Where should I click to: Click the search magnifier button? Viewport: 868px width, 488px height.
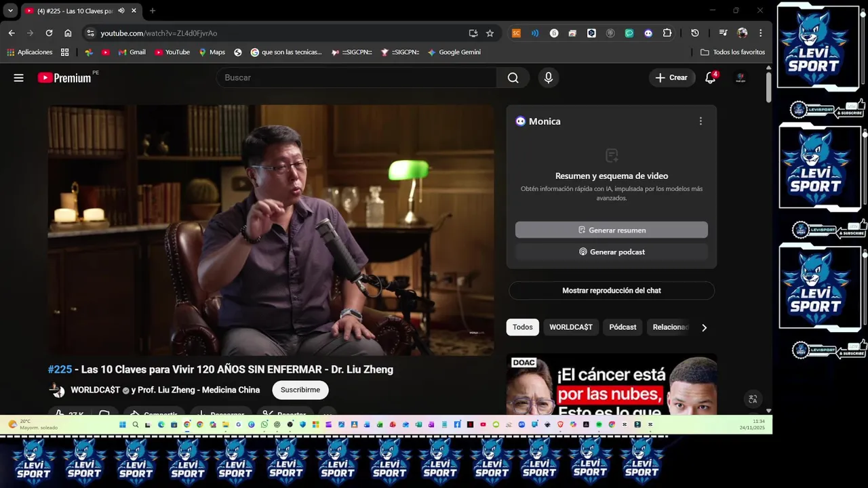click(x=513, y=78)
